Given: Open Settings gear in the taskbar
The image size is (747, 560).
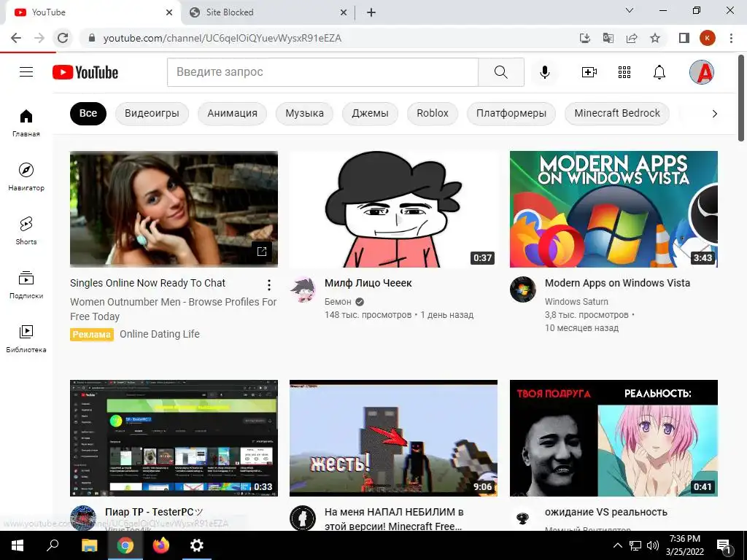Looking at the screenshot, I should tap(197, 545).
